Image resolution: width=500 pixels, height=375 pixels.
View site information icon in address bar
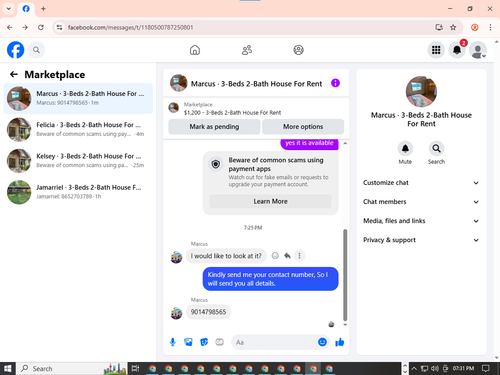coord(59,27)
